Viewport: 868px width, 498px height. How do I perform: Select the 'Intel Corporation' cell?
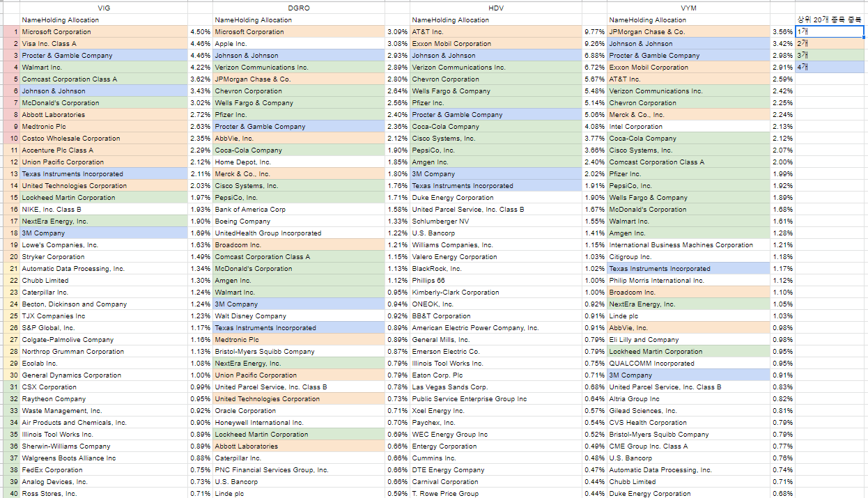689,126
